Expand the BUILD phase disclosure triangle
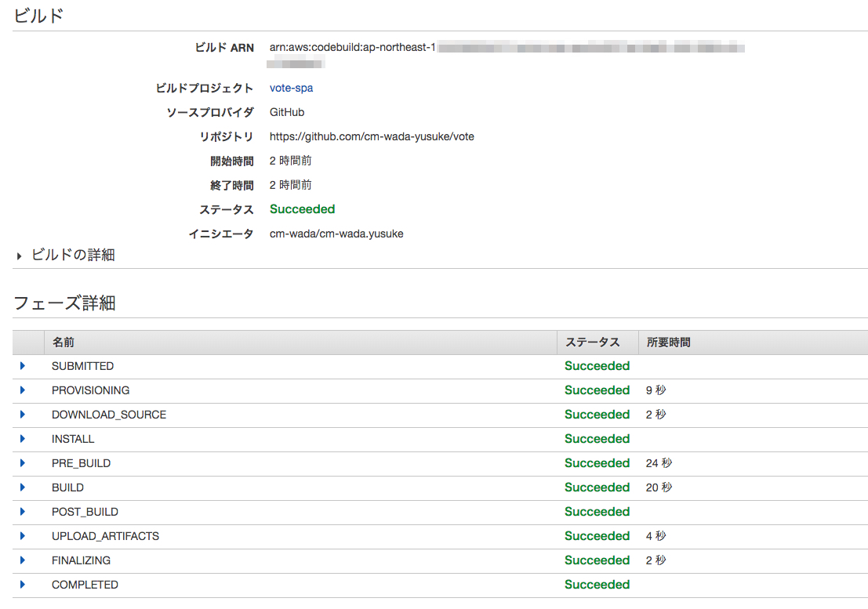Viewport: 868px width, 609px height. click(22, 488)
